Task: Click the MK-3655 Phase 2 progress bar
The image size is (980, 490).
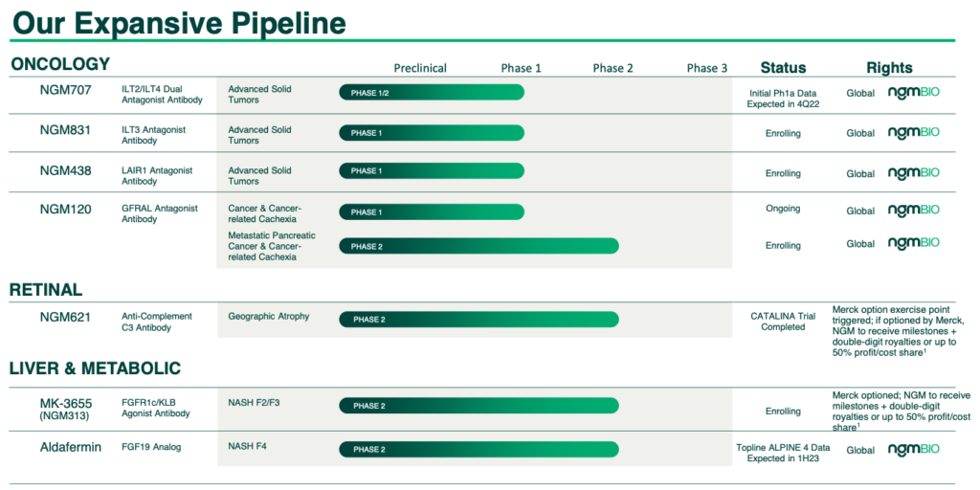Action: 479,405
